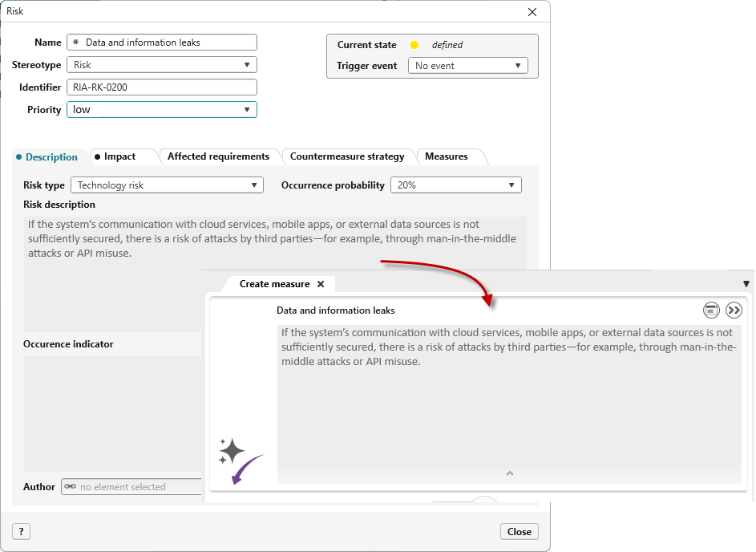Open the Affected requirements tab
756x552 pixels.
[218, 156]
